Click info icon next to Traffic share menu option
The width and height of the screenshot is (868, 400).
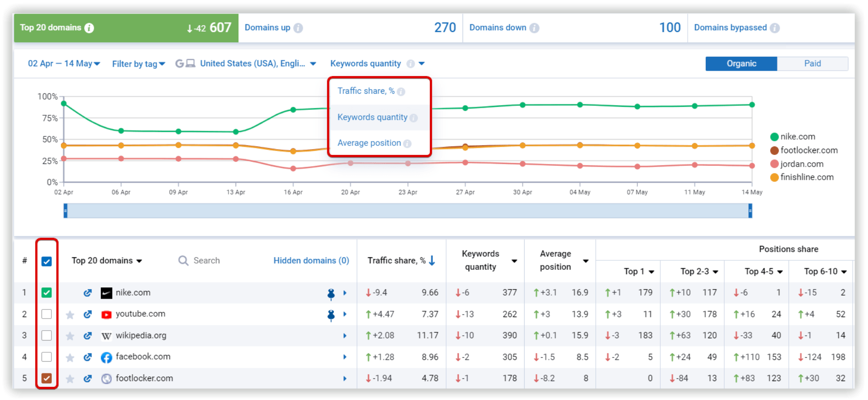[401, 92]
